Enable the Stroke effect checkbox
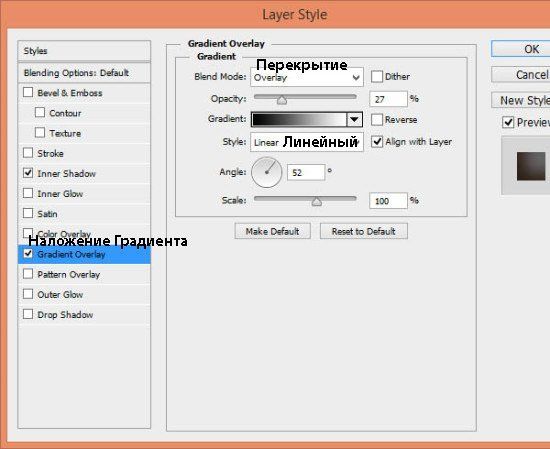The width and height of the screenshot is (550, 449). (x=28, y=153)
